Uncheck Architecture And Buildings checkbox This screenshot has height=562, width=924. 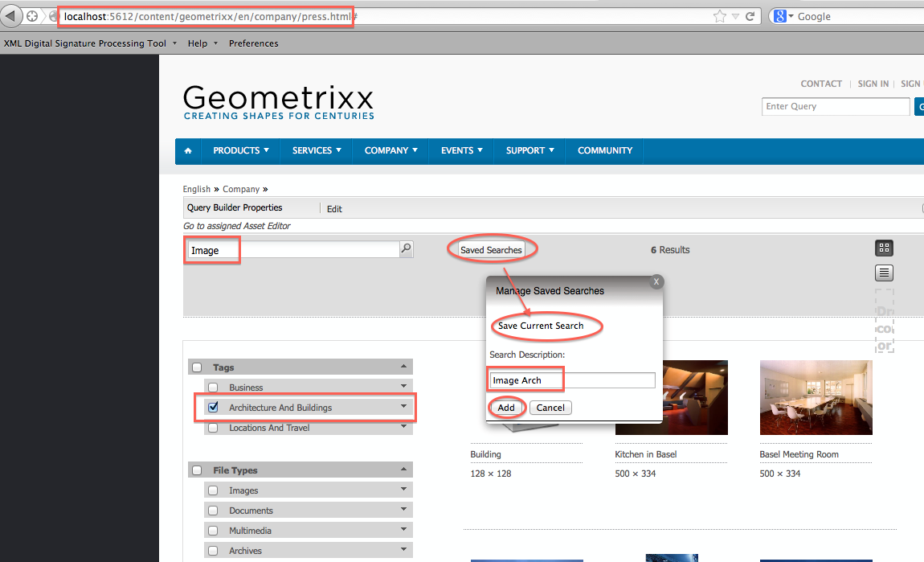(213, 407)
